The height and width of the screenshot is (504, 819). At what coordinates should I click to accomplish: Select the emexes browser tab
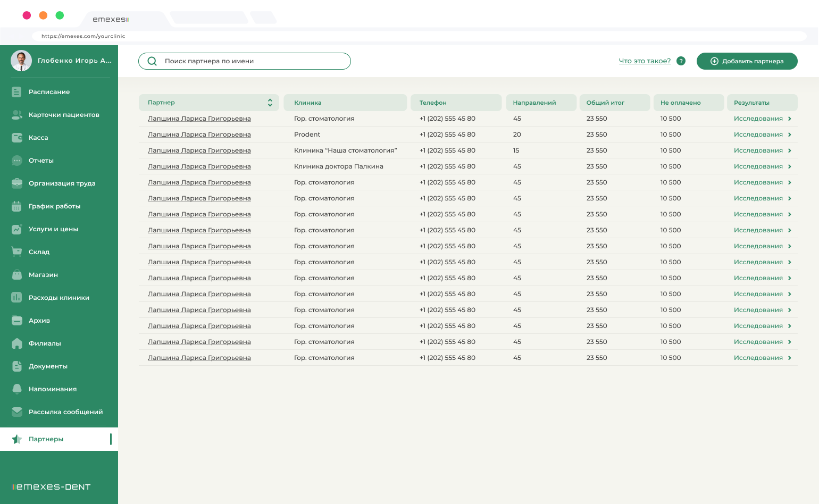(111, 19)
